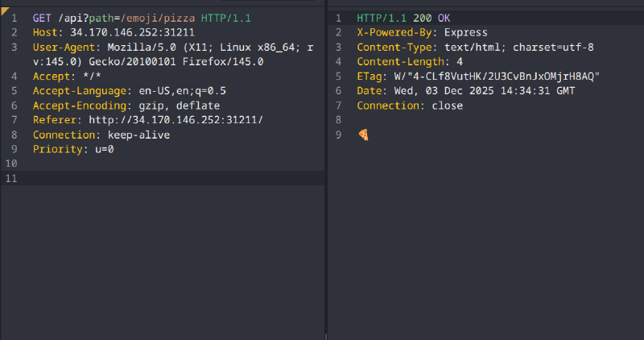Click the response Connection value close
Image resolution: width=644 pixels, height=340 pixels.
pos(447,106)
